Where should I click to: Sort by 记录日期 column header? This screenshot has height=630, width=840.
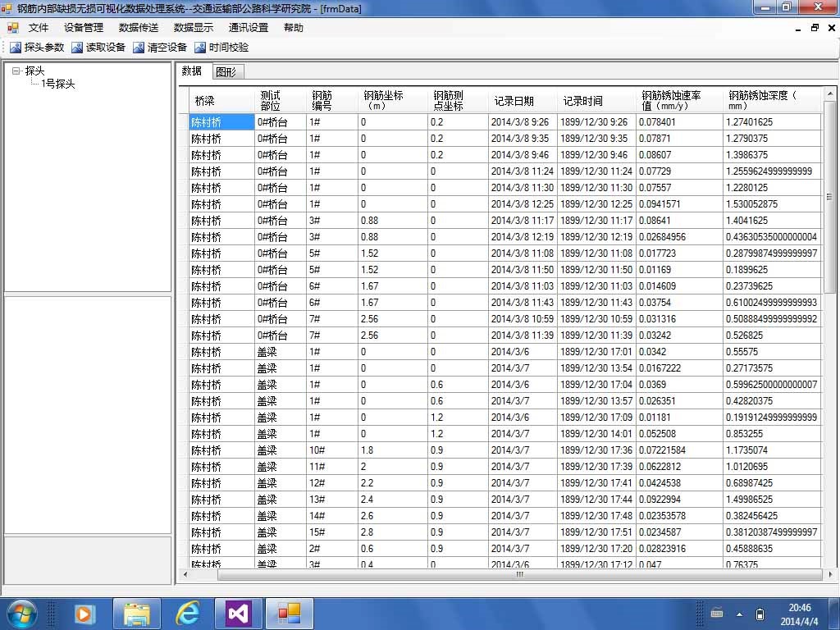click(514, 101)
